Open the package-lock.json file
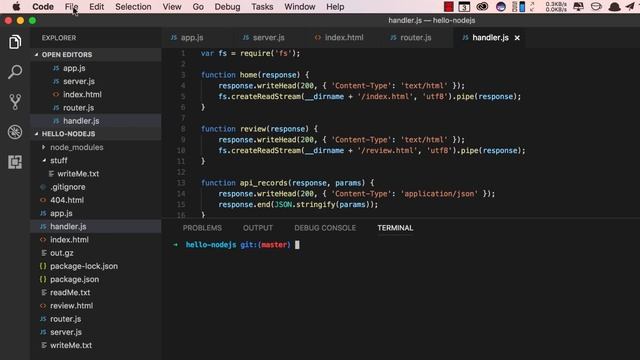This screenshot has height=360, width=640. [96, 266]
